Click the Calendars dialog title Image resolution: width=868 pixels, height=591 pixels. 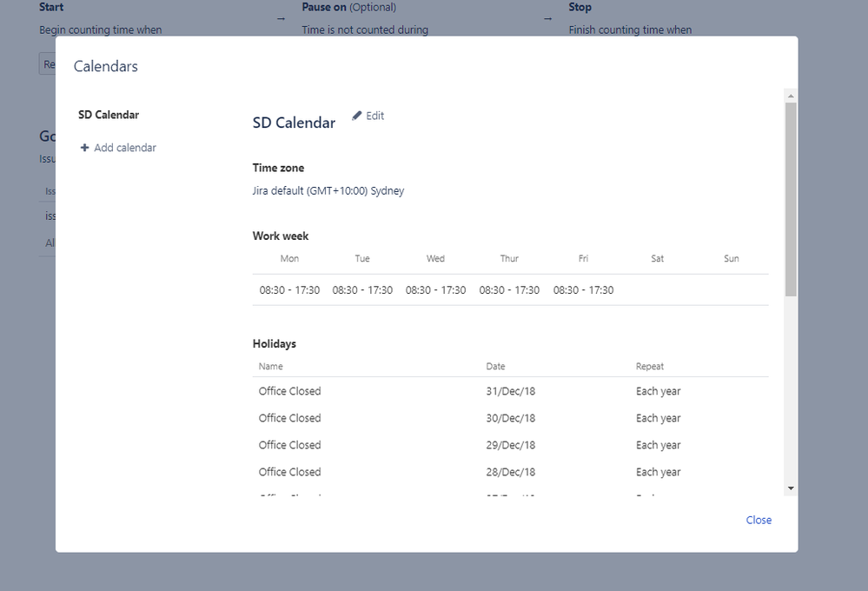106,66
